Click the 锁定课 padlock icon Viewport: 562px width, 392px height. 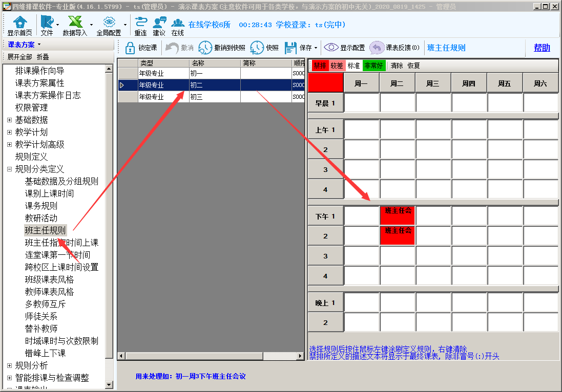(x=130, y=48)
